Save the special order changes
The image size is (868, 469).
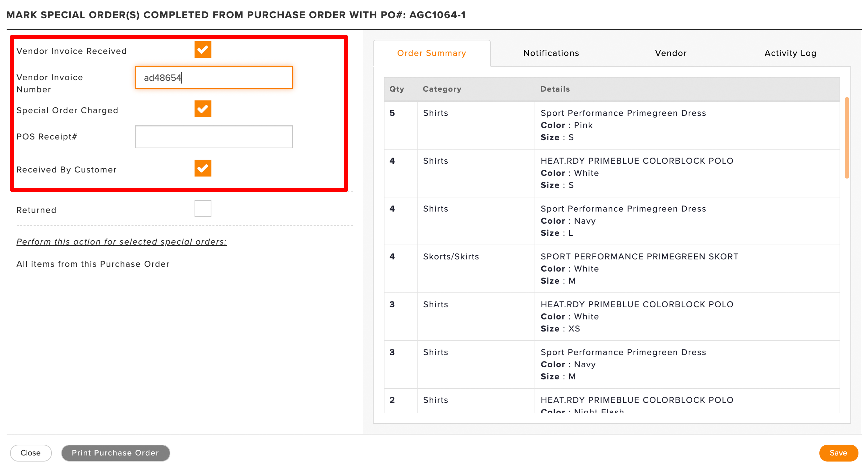[838, 453]
